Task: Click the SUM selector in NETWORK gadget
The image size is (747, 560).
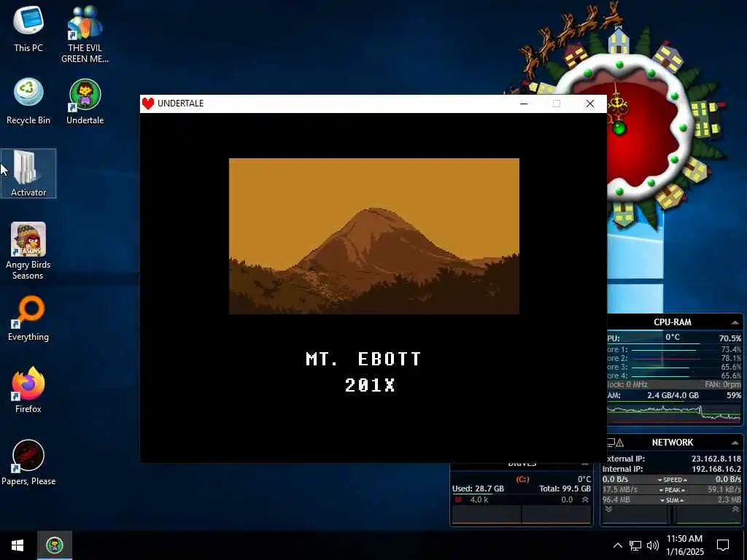Action: pyautogui.click(x=672, y=500)
